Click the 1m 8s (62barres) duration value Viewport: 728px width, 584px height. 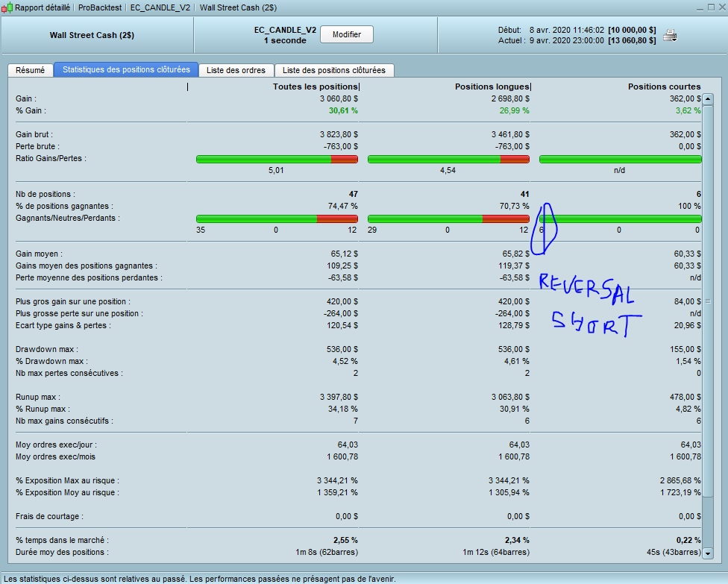pos(327,553)
